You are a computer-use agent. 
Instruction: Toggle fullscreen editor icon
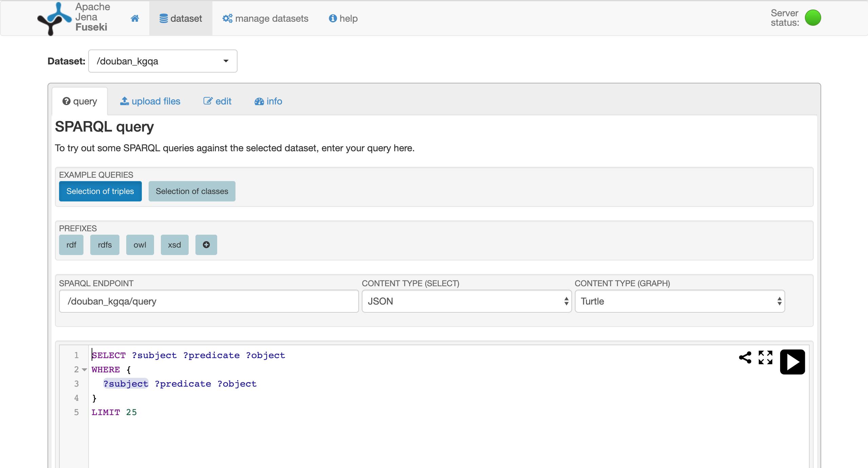(x=766, y=357)
